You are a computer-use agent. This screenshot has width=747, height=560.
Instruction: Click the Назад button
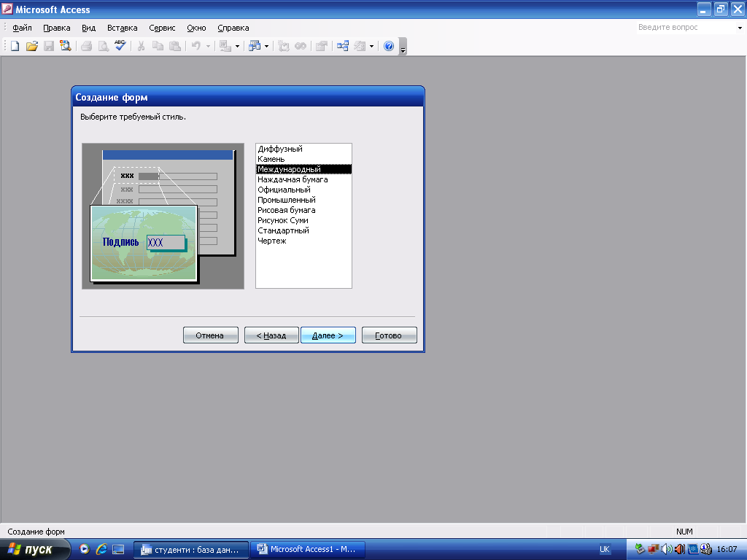click(x=271, y=335)
